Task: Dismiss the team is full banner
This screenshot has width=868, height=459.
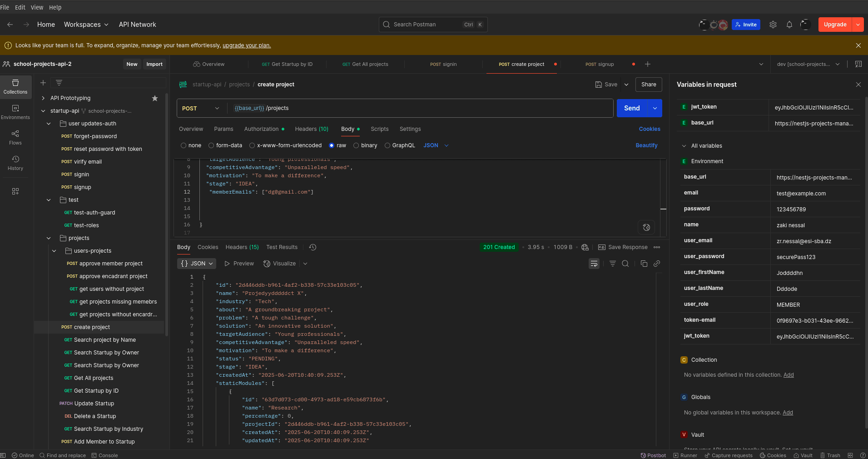Action: (x=858, y=45)
